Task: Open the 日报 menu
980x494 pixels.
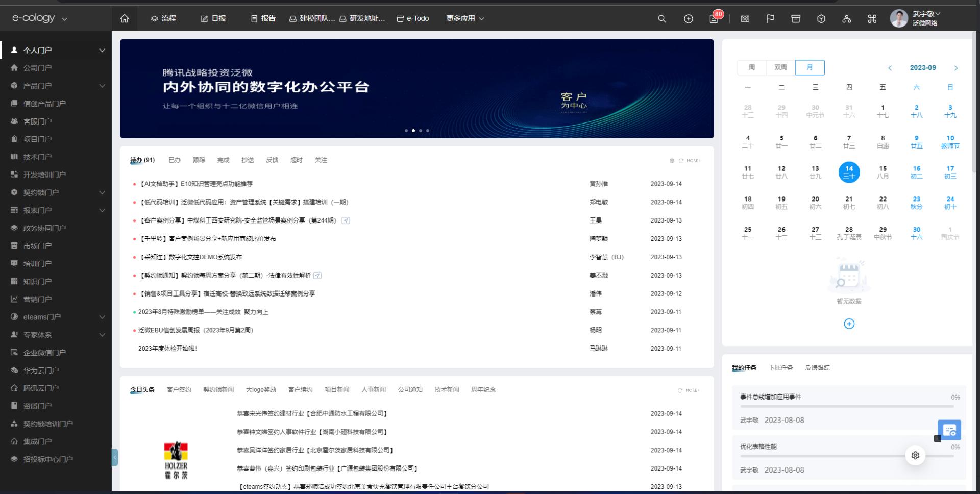Action: tap(213, 18)
